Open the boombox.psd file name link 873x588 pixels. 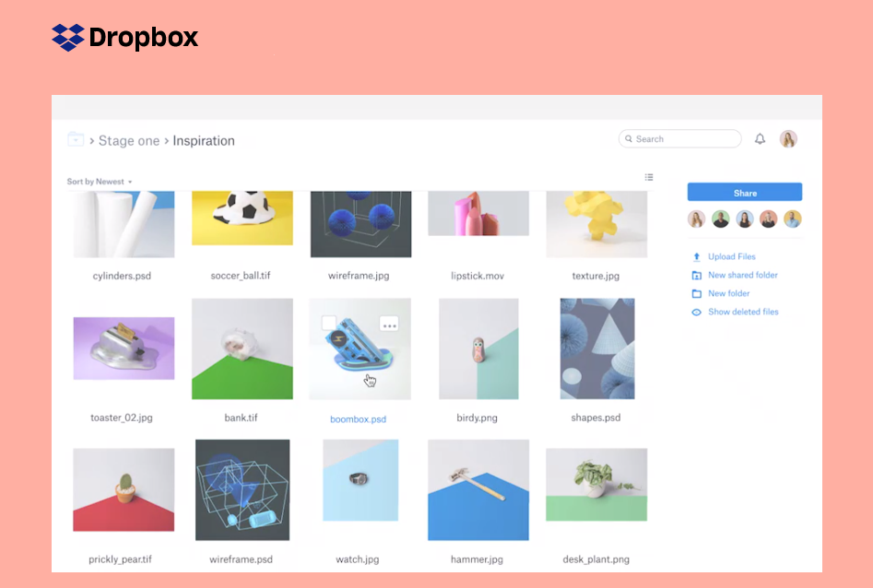[x=358, y=419]
